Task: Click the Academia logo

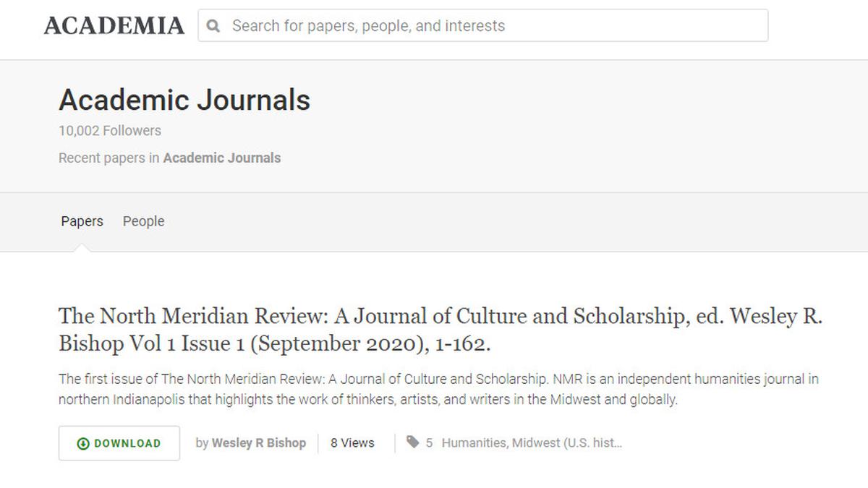Action: (x=114, y=26)
